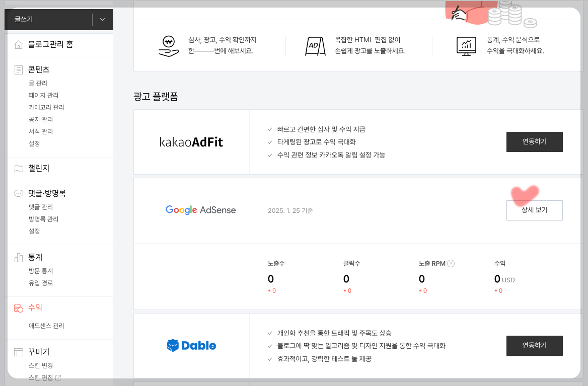Click the 챌린지 flag icon
Viewport: 588px width, 386px height.
click(18, 169)
